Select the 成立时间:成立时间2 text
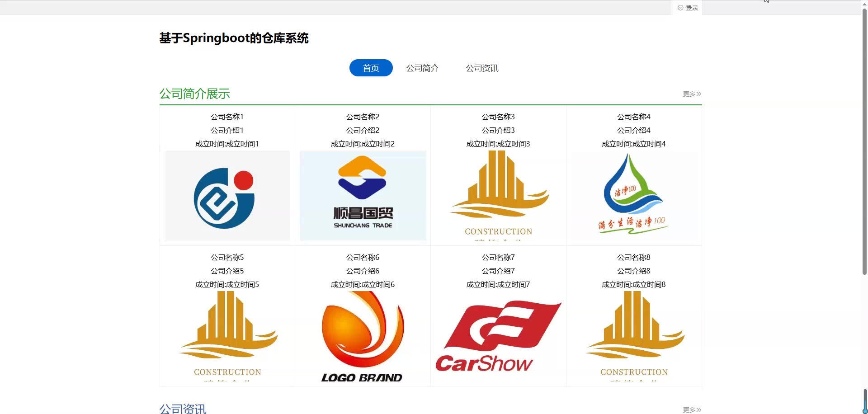868x414 pixels. [x=363, y=144]
